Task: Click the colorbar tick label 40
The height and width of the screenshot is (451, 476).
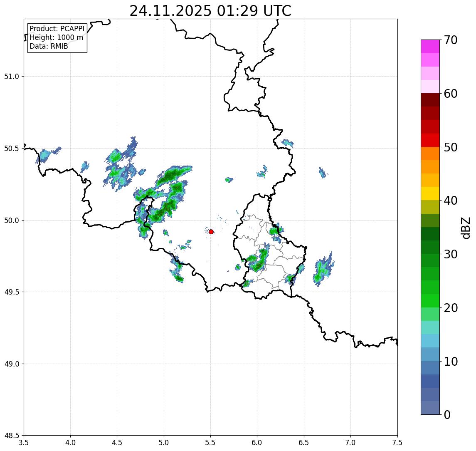Action: pyautogui.click(x=451, y=201)
